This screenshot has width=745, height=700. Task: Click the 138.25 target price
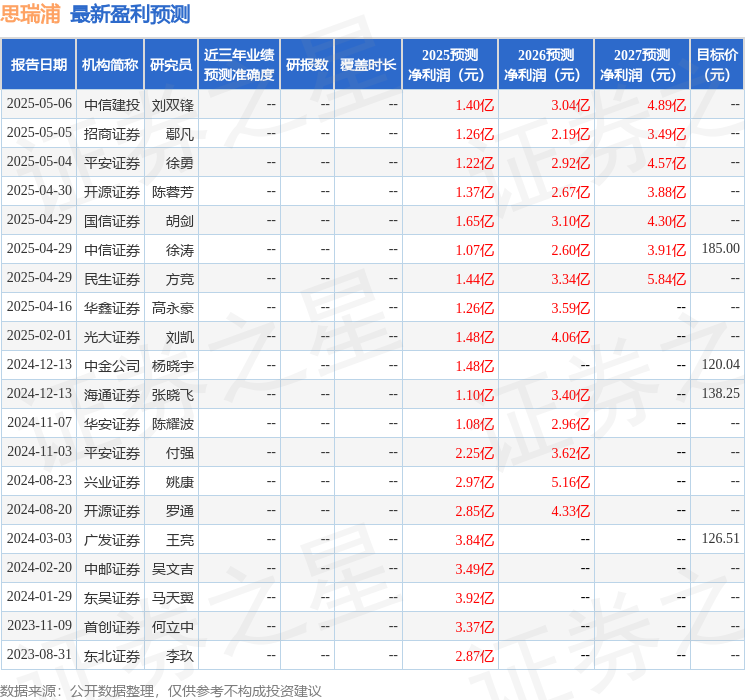point(720,393)
